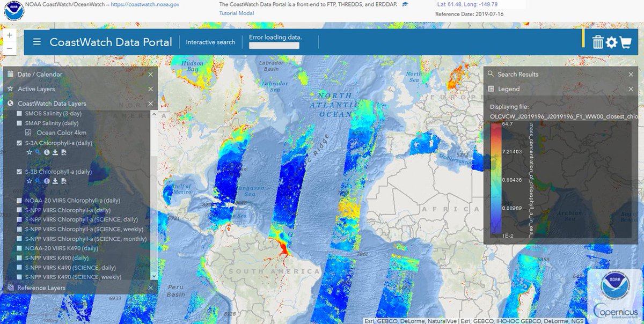Click the Reference Layers panel icon
Viewport: 644px width, 324px height.
click(10, 288)
